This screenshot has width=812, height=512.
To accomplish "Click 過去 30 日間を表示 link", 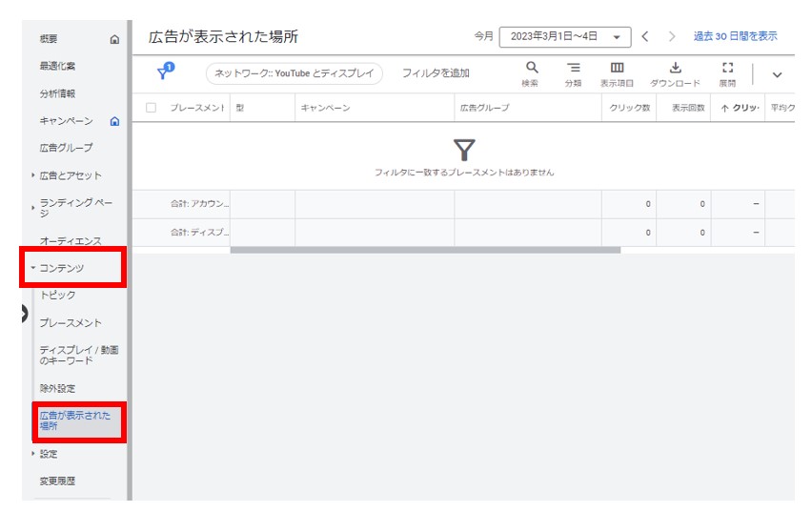I will click(x=736, y=36).
